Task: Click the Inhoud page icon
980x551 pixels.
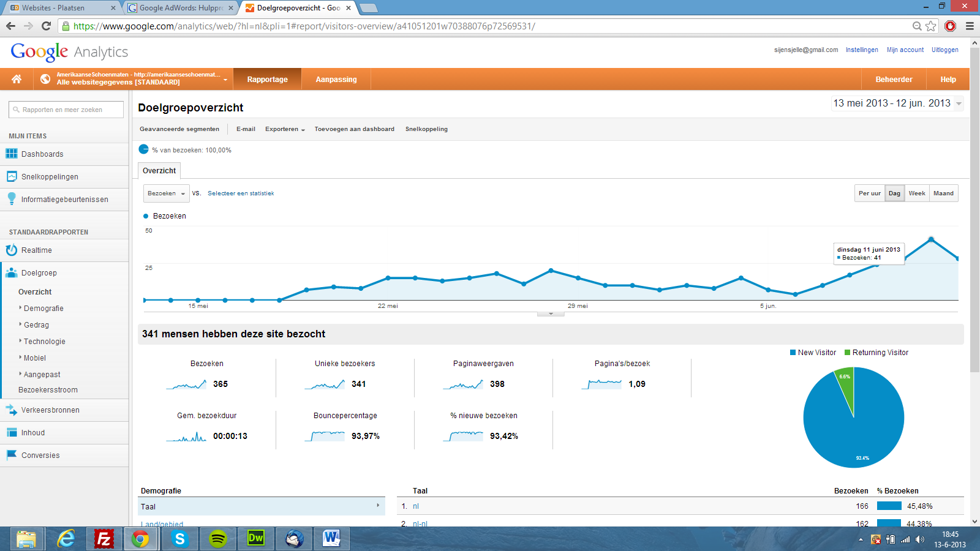Action: tap(12, 432)
